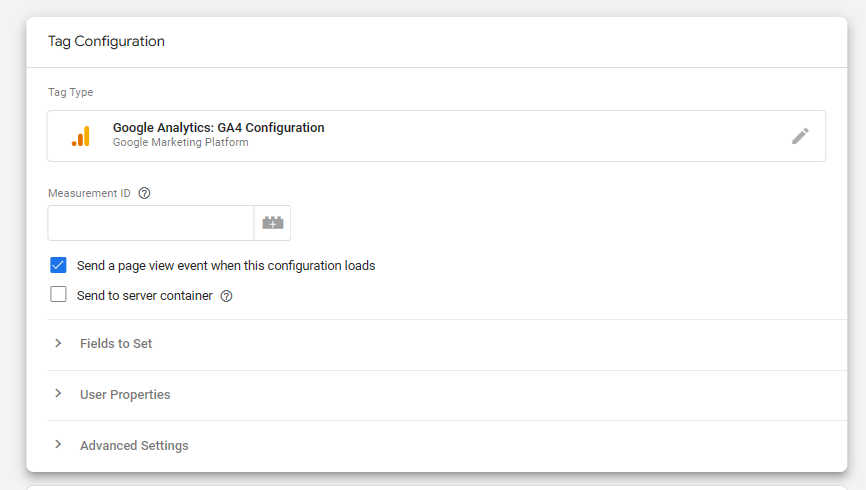The image size is (866, 490).
Task: Open the Measurement ID help tooltip icon
Action: 144,193
